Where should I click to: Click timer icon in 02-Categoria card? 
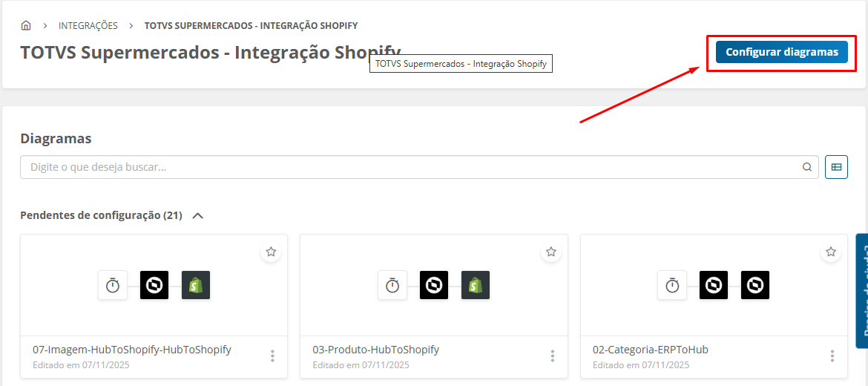click(x=672, y=285)
